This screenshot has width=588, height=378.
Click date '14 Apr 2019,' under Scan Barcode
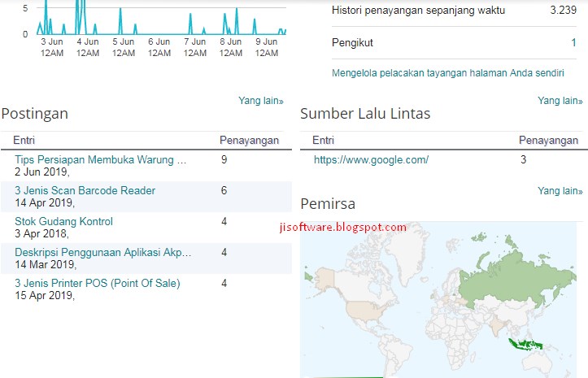(x=45, y=203)
